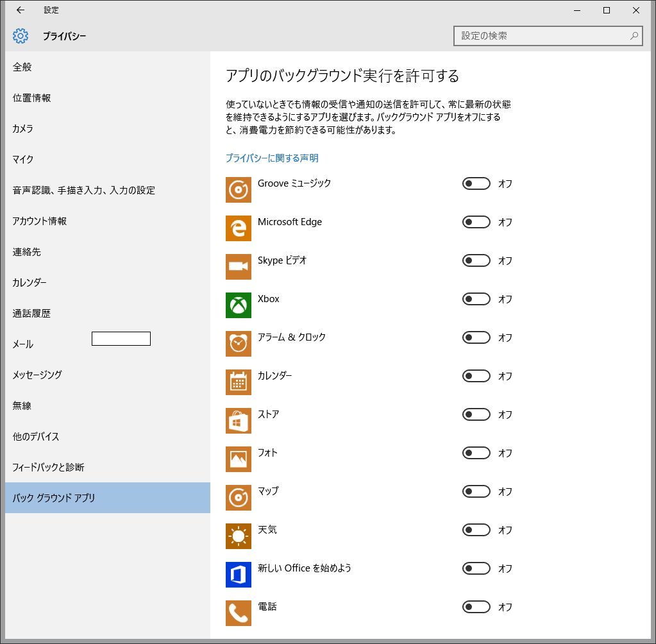Click the フォト app icon

point(239,459)
